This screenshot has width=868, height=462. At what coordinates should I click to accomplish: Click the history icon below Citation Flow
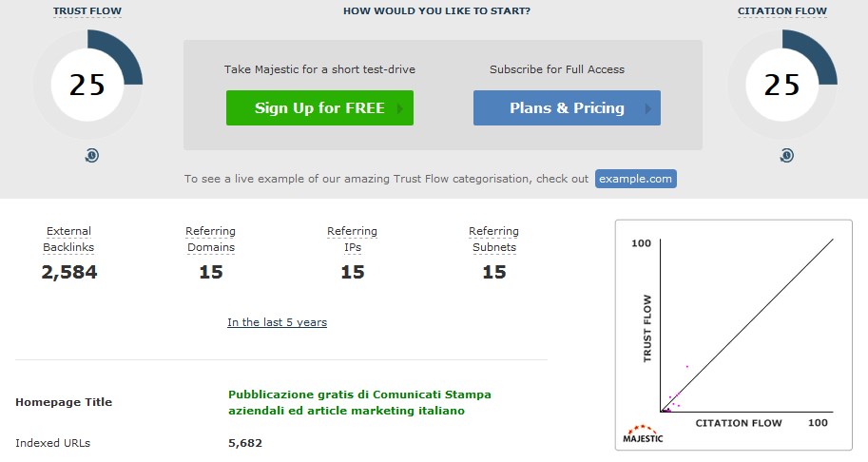tap(786, 155)
